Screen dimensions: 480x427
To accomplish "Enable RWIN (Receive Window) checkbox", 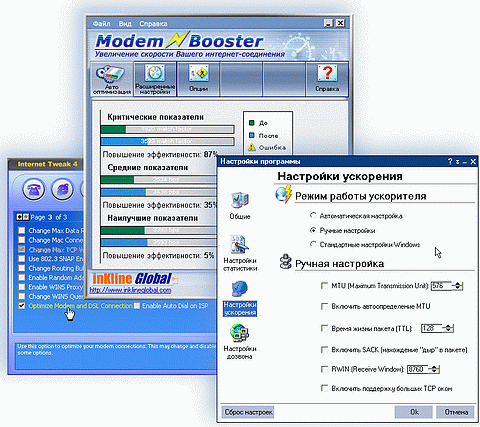I will (324, 369).
